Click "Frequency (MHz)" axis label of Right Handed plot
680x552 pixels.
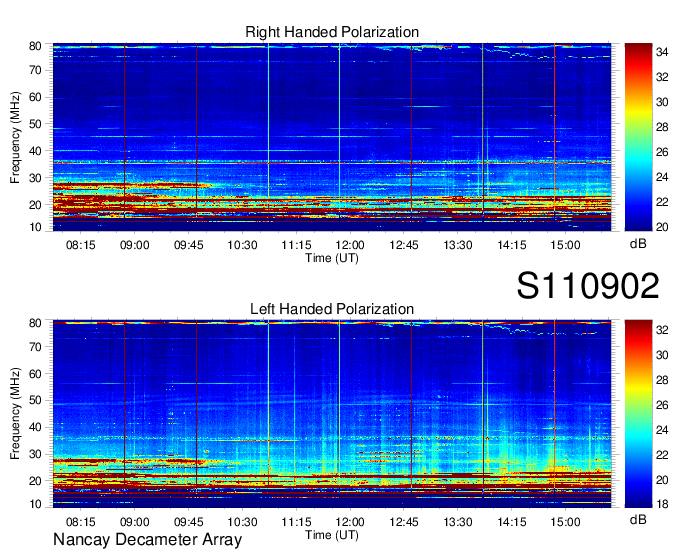15,137
